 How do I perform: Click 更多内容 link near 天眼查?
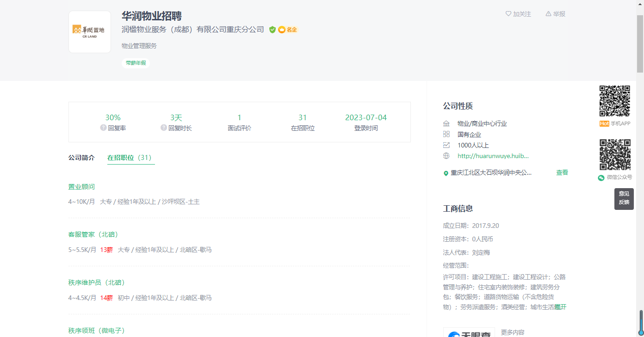pyautogui.click(x=513, y=332)
